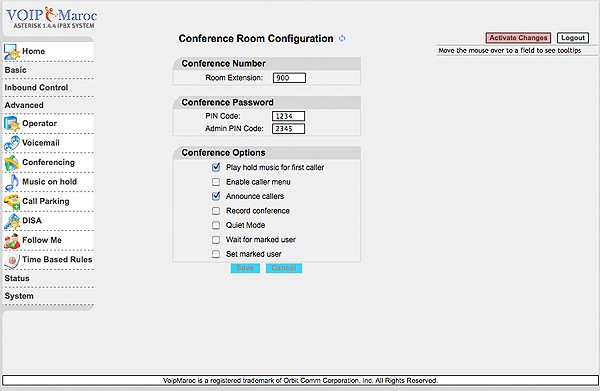The image size is (600, 391).
Task: Click the Time Based Rules icon
Action: pos(11,260)
